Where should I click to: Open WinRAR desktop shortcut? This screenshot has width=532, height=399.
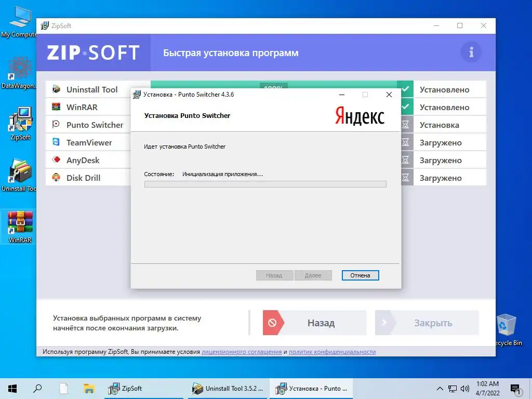(20, 227)
